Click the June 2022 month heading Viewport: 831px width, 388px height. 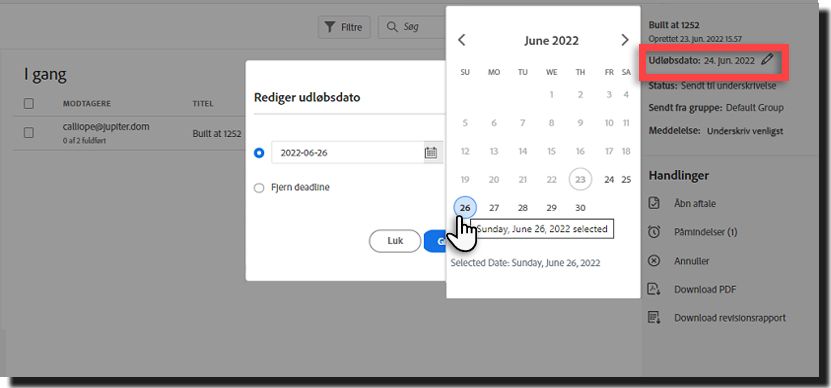point(551,41)
